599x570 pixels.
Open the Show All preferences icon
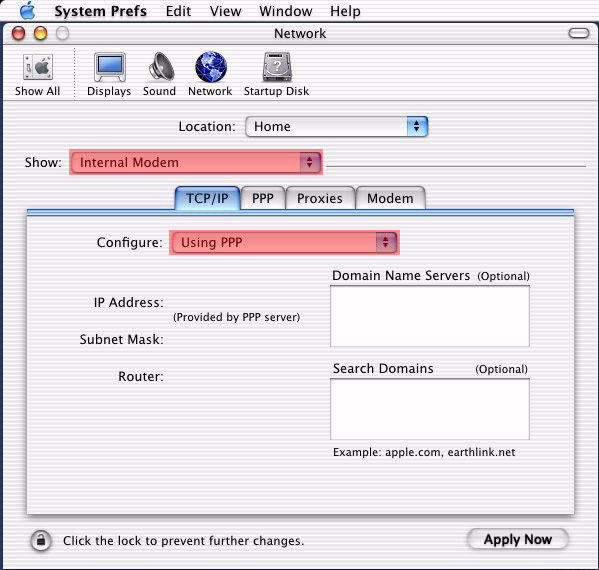[x=37, y=68]
